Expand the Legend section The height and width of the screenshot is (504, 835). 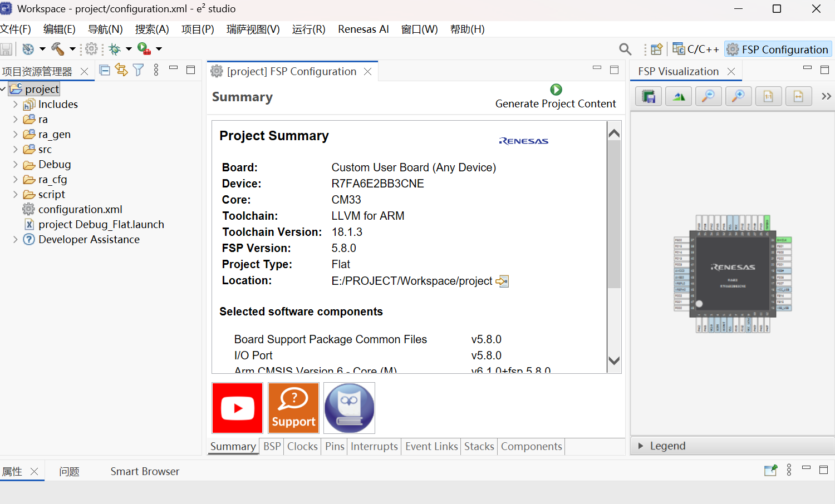pos(641,446)
